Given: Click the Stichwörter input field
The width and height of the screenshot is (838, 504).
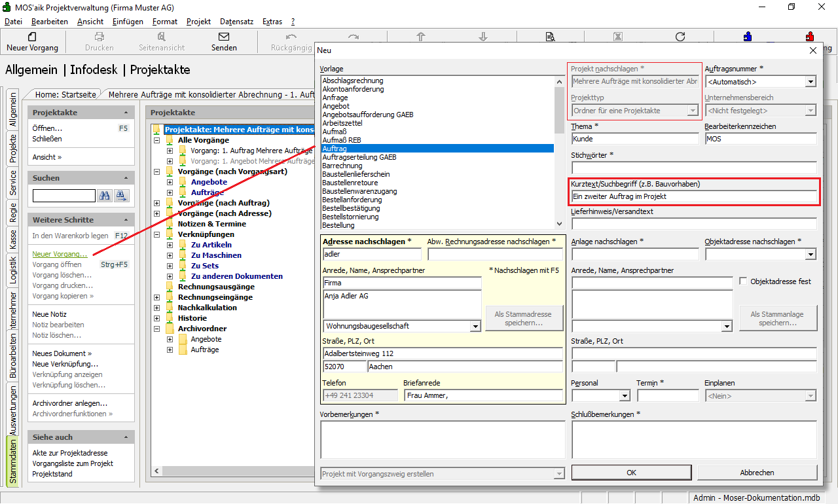Looking at the screenshot, I should click(x=693, y=168).
